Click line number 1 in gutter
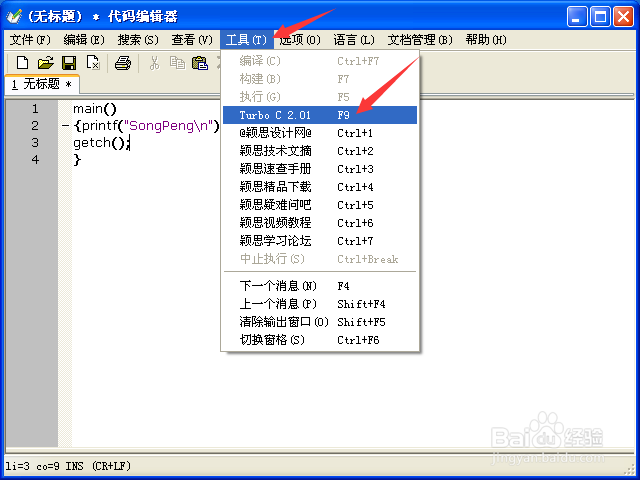The image size is (640, 480). (x=35, y=109)
